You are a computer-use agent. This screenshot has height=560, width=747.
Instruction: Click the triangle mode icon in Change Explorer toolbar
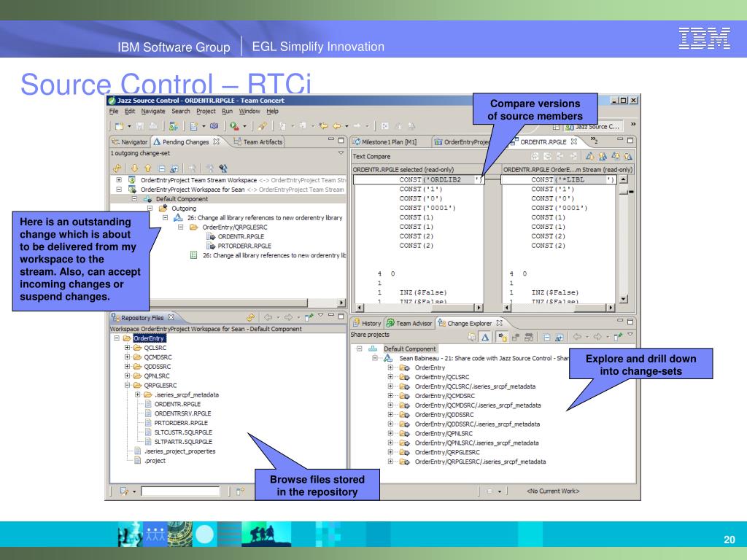tap(485, 337)
